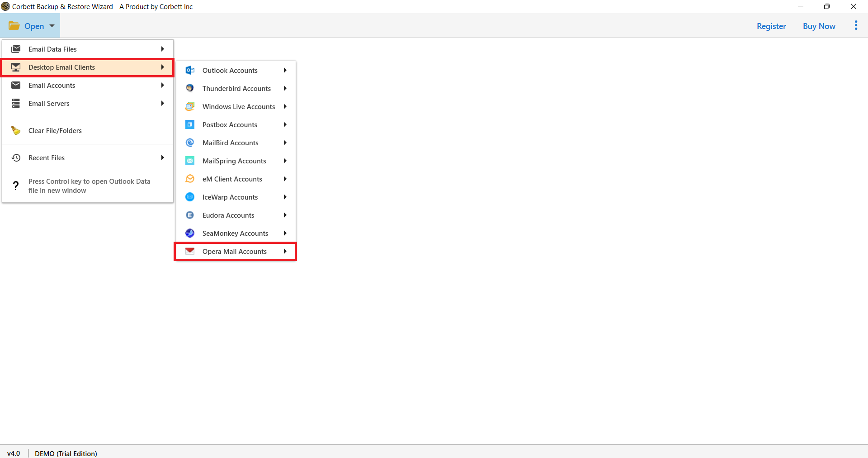The height and width of the screenshot is (458, 868).
Task: Expand MailBird Accounts submenu arrow
Action: click(x=285, y=143)
